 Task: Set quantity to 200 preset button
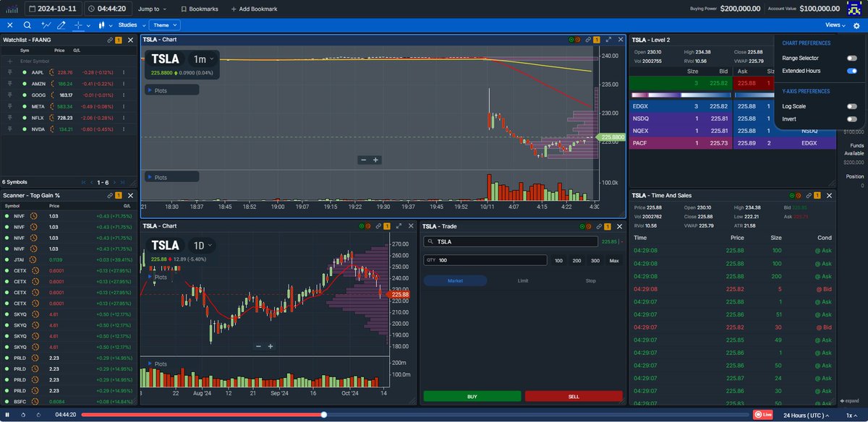pyautogui.click(x=576, y=260)
